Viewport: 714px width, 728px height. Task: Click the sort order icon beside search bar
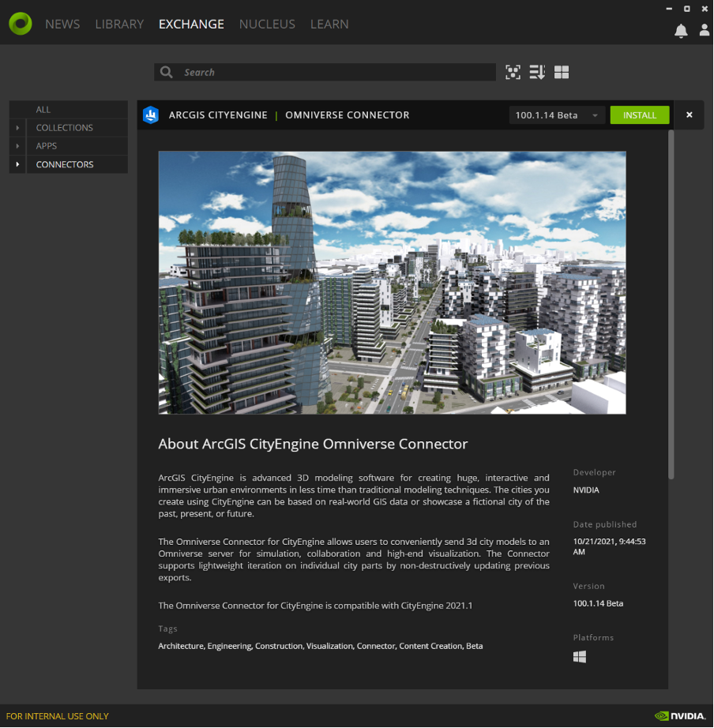537,72
